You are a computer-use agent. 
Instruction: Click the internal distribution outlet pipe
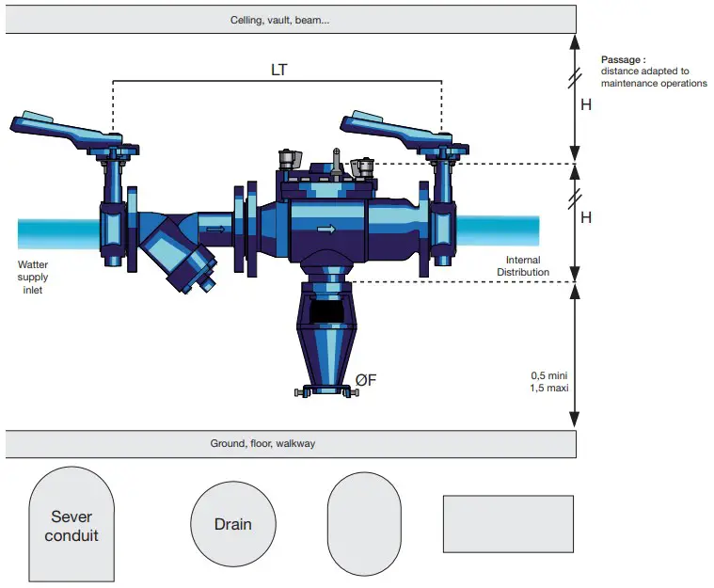[x=498, y=230]
